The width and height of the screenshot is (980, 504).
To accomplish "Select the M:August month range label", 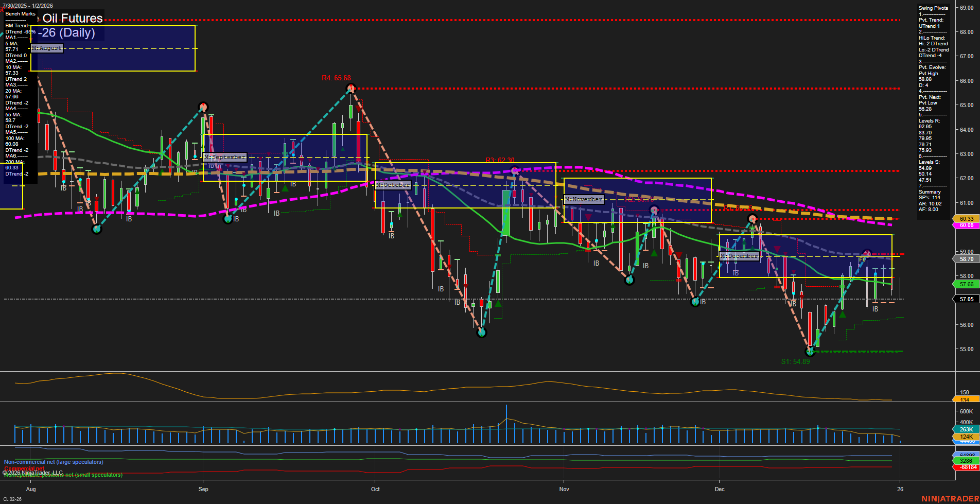I will tap(46, 48).
